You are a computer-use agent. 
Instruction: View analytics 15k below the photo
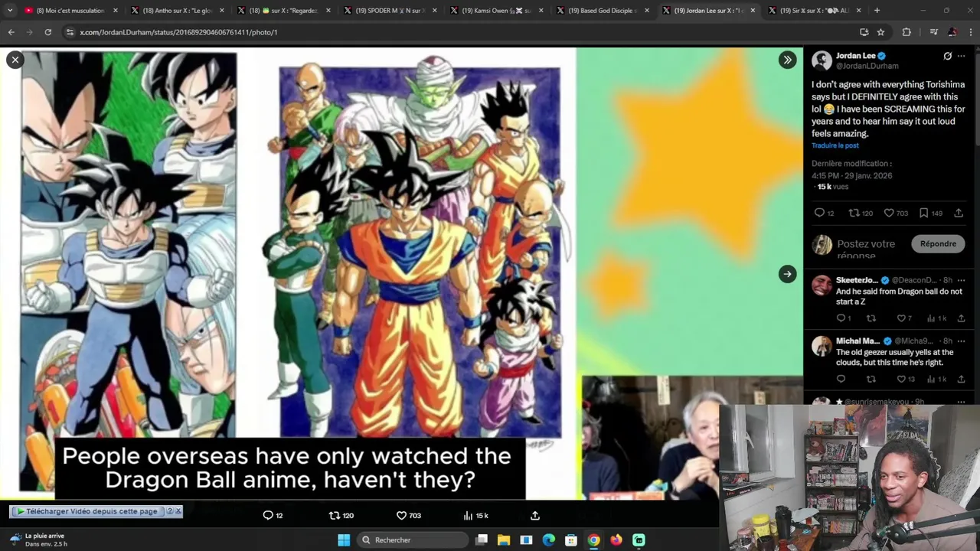[475, 515]
